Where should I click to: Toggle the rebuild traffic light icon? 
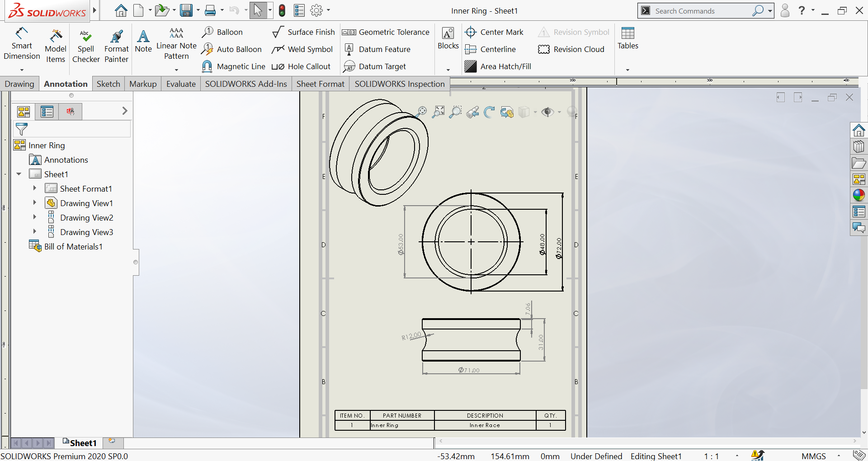(x=282, y=10)
